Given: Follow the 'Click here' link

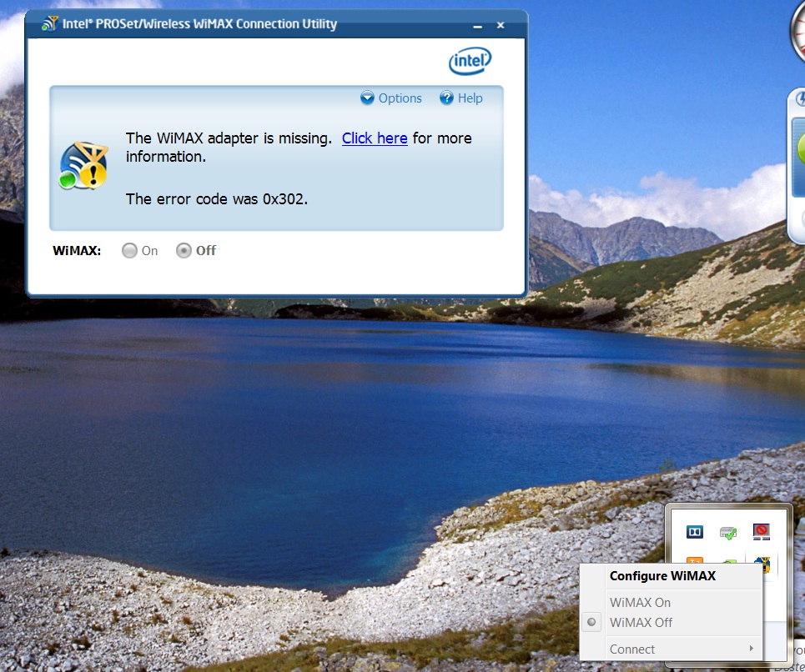Looking at the screenshot, I should click(x=375, y=138).
